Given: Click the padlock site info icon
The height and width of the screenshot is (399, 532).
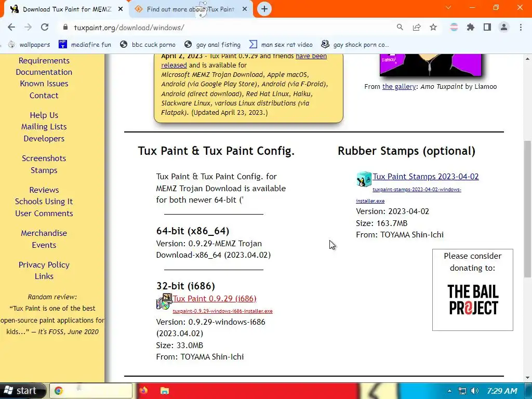Looking at the screenshot, I should pyautogui.click(x=65, y=27).
